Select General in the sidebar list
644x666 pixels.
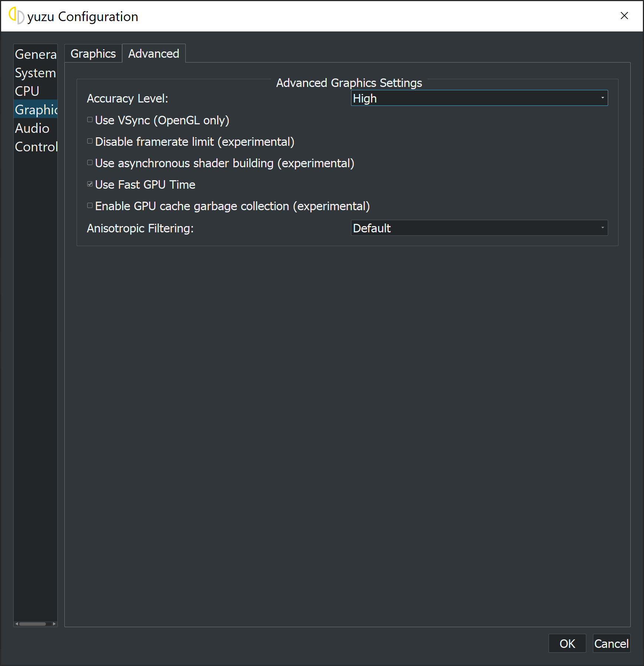[x=36, y=54]
